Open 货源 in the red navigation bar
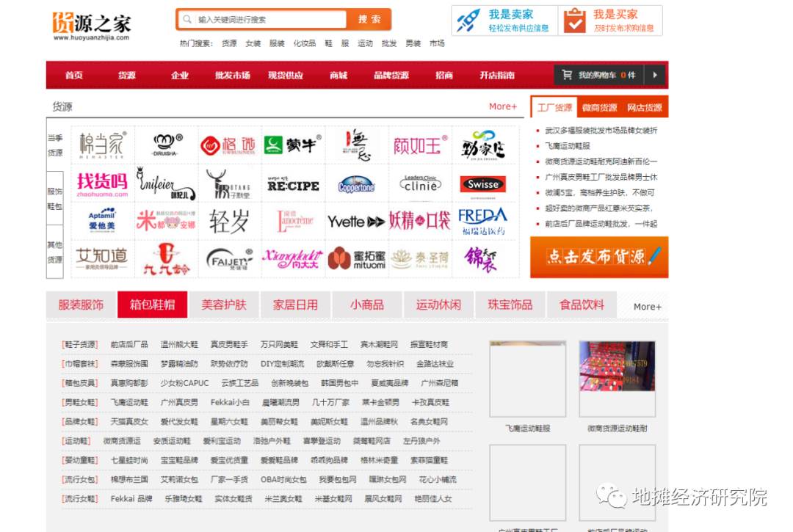Viewport: 793px width, 532px height. (x=127, y=76)
